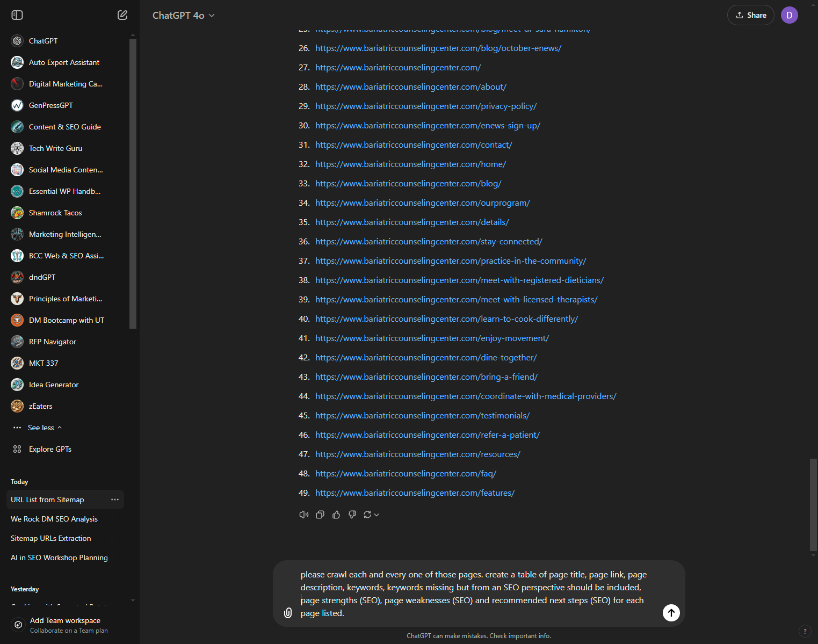This screenshot has width=818, height=644.
Task: Open the ChatGPT entry in the sidebar
Action: (x=67, y=41)
